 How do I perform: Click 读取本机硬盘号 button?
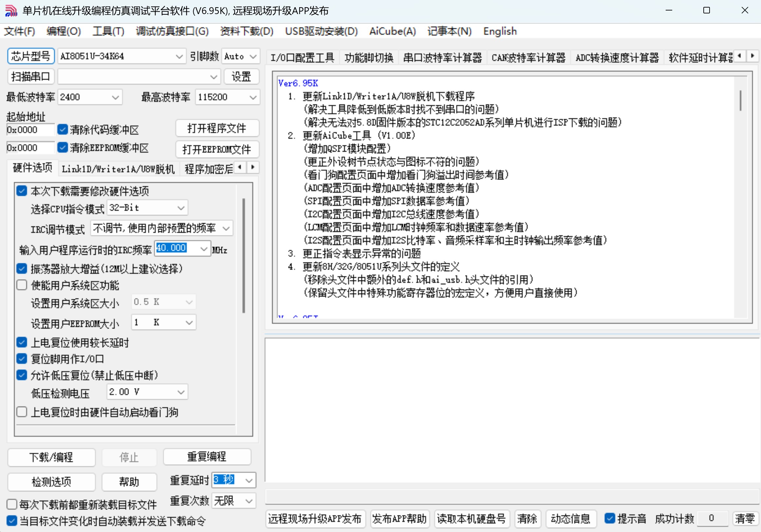[x=471, y=519]
